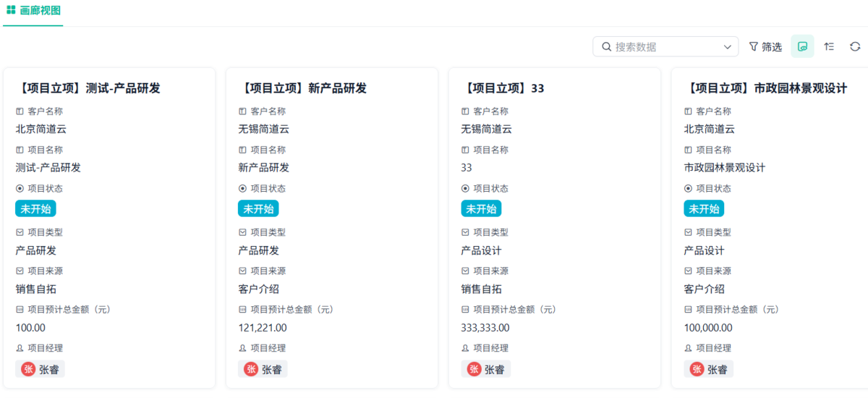Open the 【项目立项】33 card title
Viewport: 868px width, 398px height.
[502, 88]
